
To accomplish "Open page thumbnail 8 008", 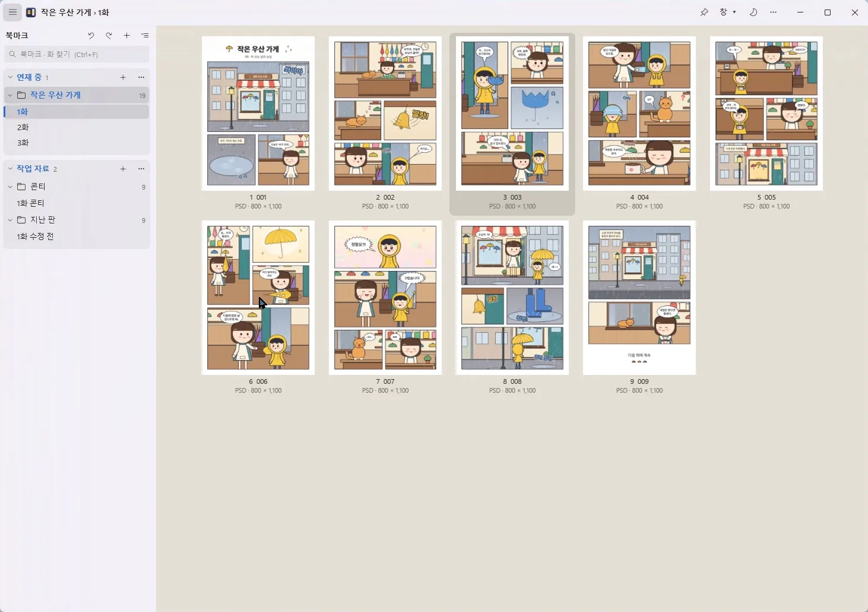I will pos(512,298).
